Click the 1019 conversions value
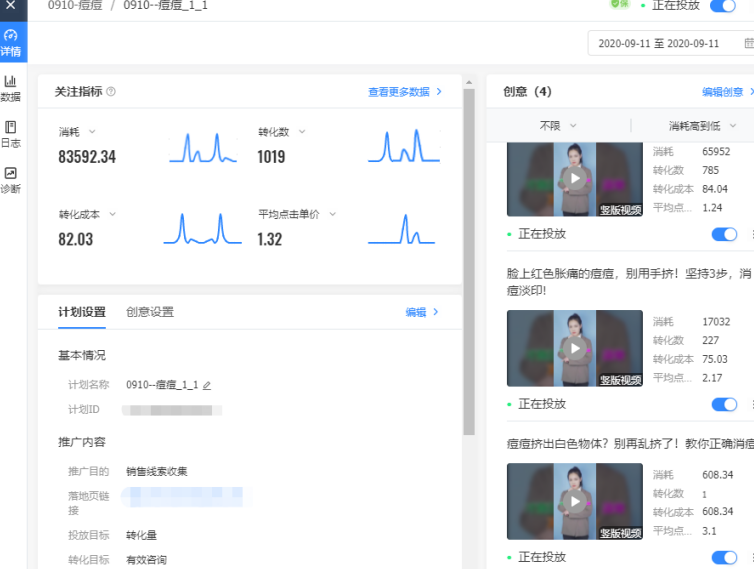This screenshot has width=754, height=569. click(x=271, y=157)
